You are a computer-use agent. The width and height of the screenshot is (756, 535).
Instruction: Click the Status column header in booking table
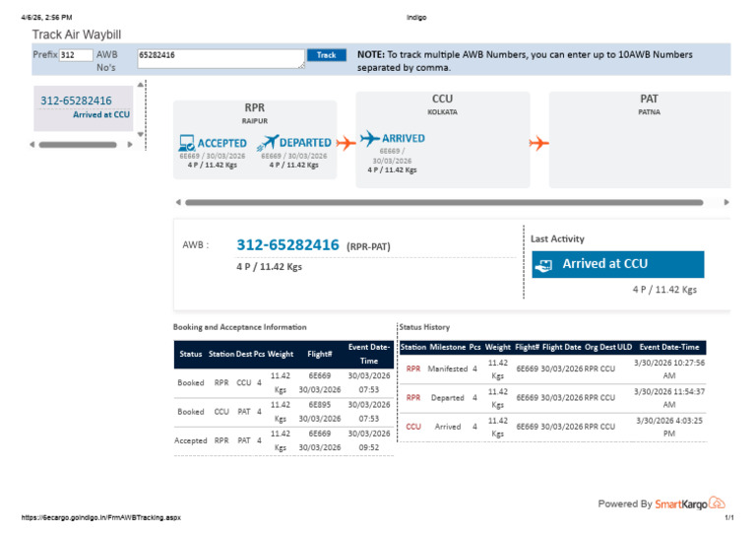click(190, 354)
